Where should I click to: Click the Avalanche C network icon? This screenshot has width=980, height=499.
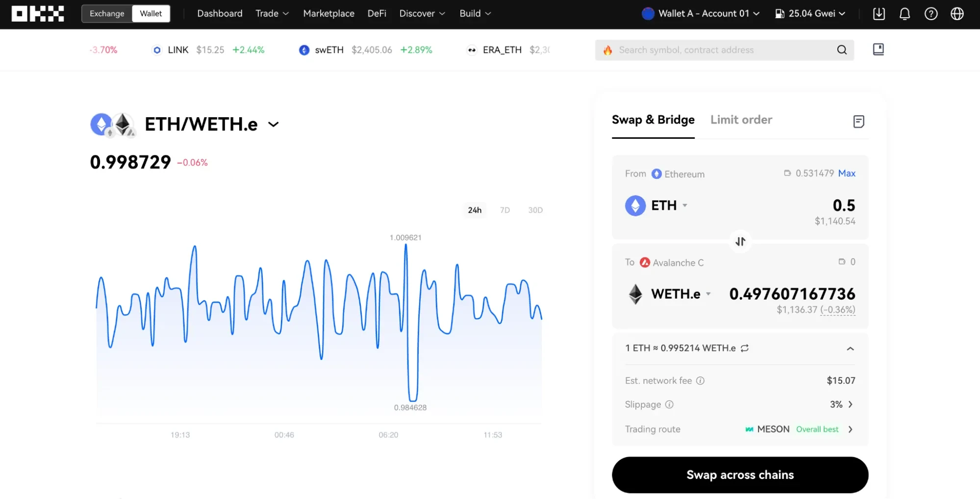point(645,263)
